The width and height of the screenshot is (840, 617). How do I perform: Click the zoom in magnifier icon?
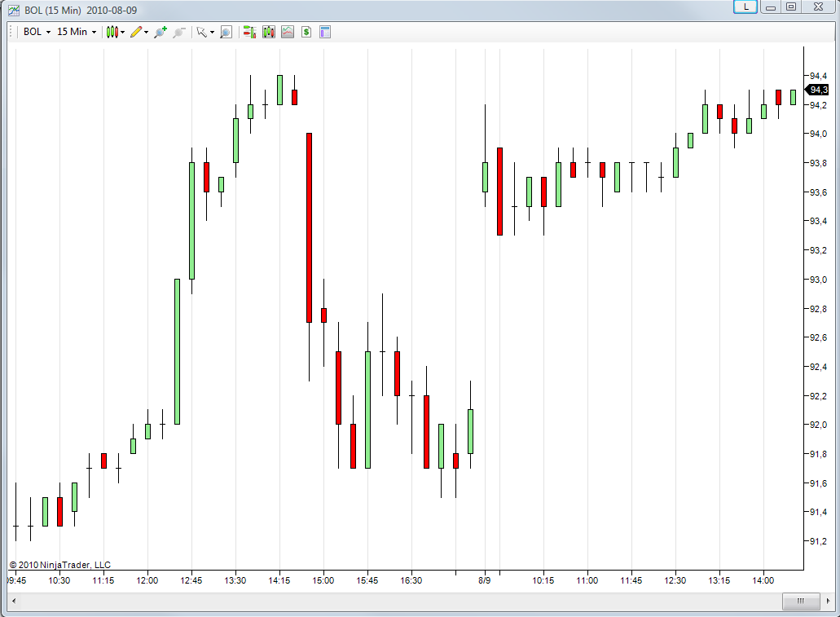(x=161, y=32)
